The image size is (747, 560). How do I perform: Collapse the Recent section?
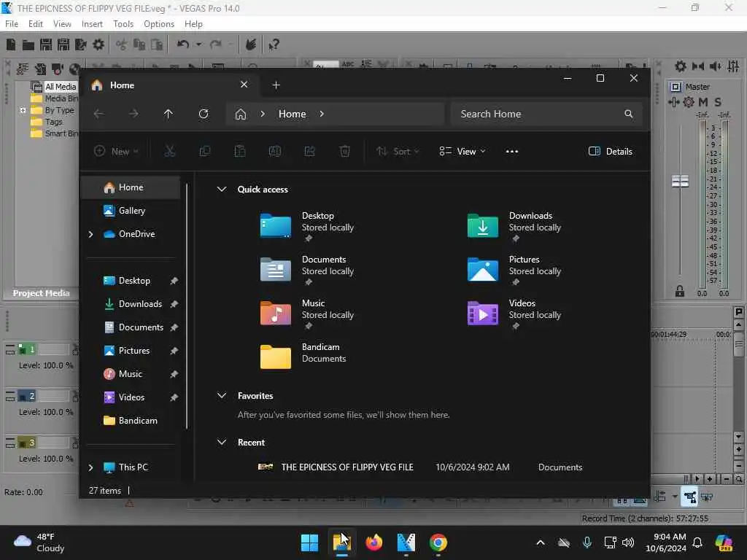[222, 442]
